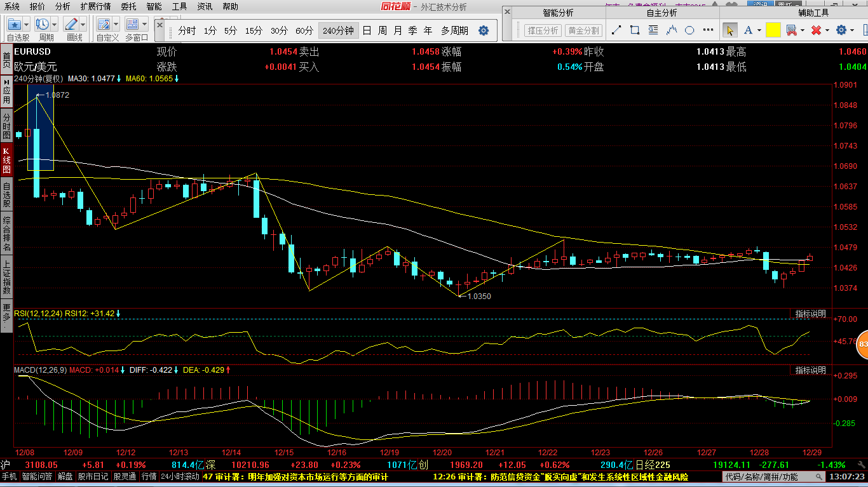Viewport: 868px width, 487px height.
Task: Click the screenshot scissors tool
Action: 791,30
